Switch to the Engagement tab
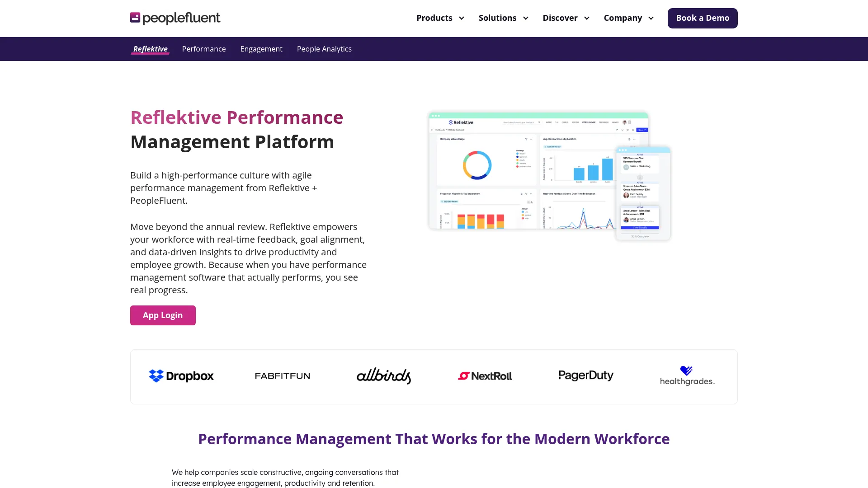Screen dimensions: 868x488 261,49
